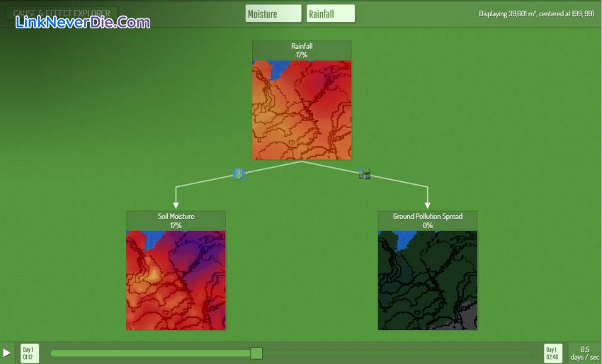Click the Rainfall 17% node header

tap(302, 51)
